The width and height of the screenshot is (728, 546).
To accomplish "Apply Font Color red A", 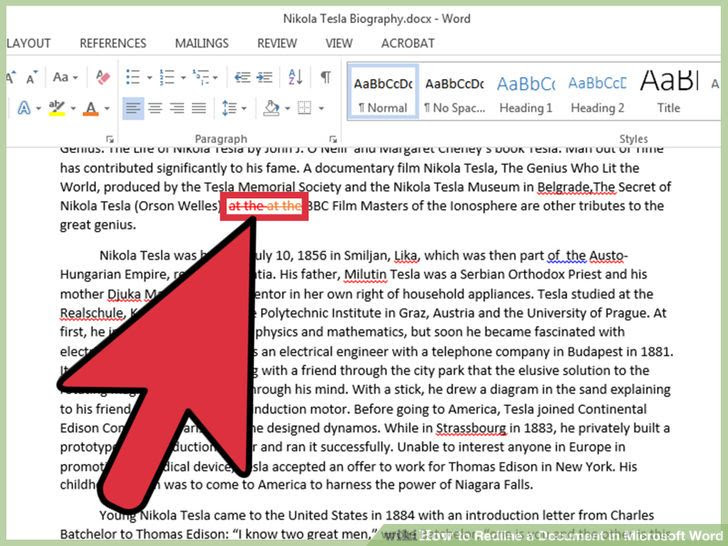I will coord(91,109).
